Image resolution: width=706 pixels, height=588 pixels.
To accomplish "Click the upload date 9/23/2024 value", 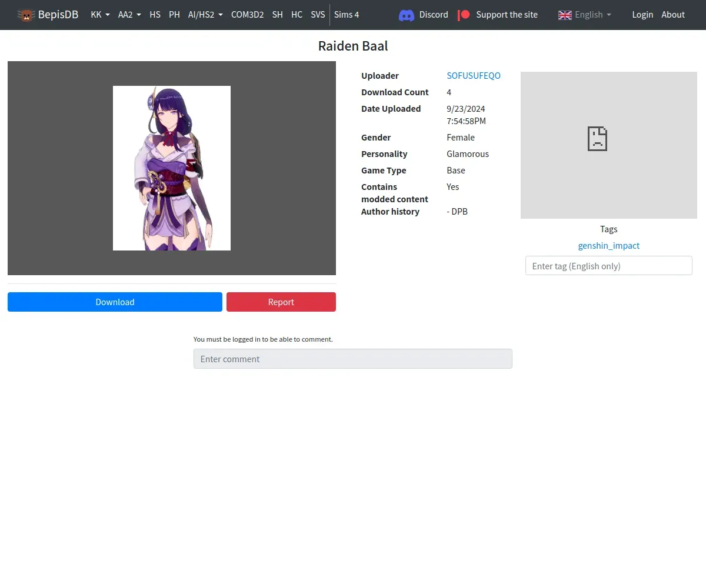I will [x=466, y=115].
